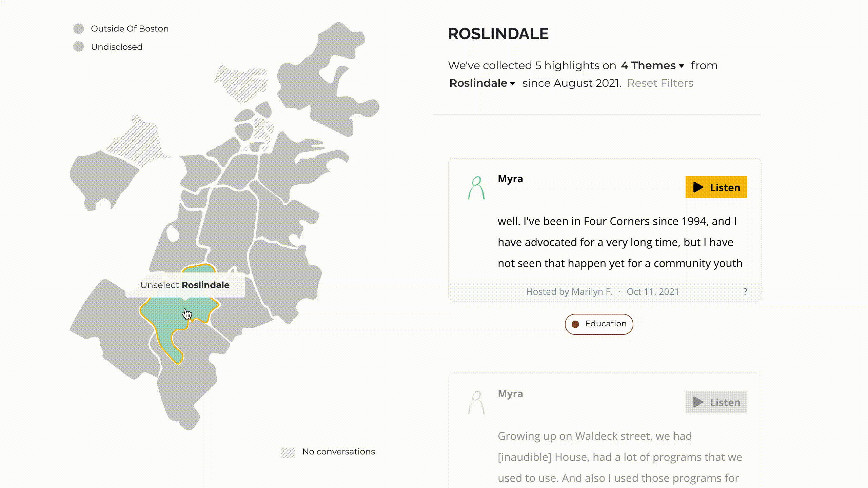This screenshot has width=868, height=488.
Task: Click the ROSLINDALE heading
Action: [x=498, y=34]
